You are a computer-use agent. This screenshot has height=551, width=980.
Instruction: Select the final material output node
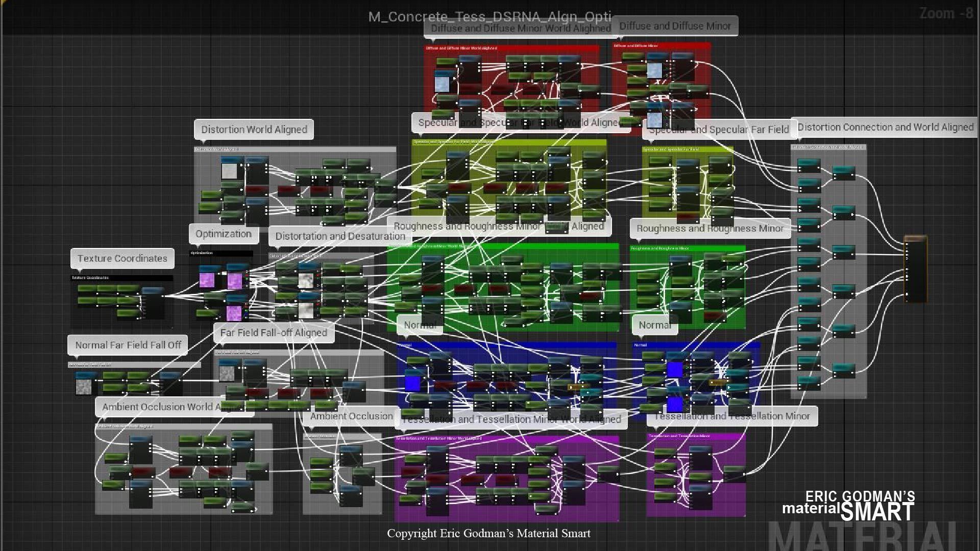coord(915,269)
